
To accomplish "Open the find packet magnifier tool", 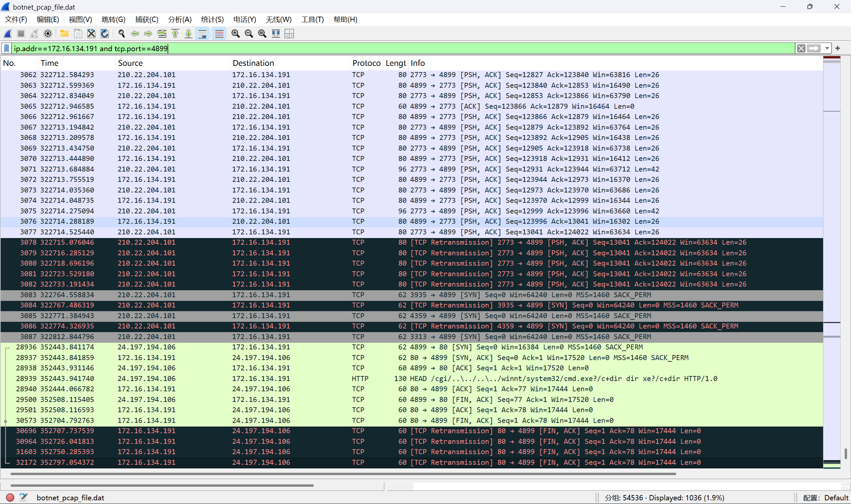I will (x=121, y=34).
